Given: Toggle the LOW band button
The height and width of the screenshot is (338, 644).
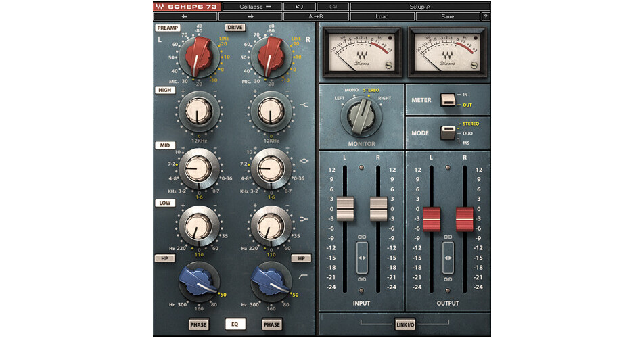Looking at the screenshot, I should [x=164, y=203].
